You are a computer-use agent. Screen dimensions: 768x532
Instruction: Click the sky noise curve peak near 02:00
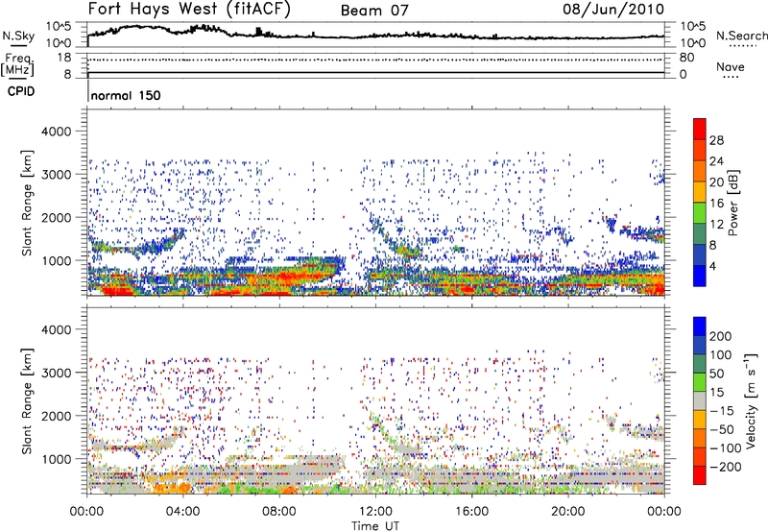pos(134,26)
